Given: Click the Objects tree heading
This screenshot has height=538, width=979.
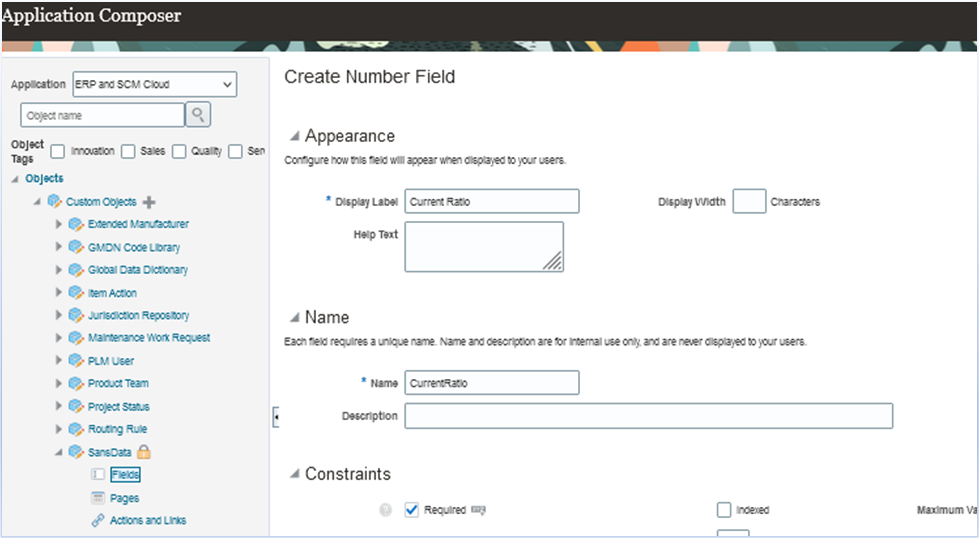Looking at the screenshot, I should pos(44,179).
